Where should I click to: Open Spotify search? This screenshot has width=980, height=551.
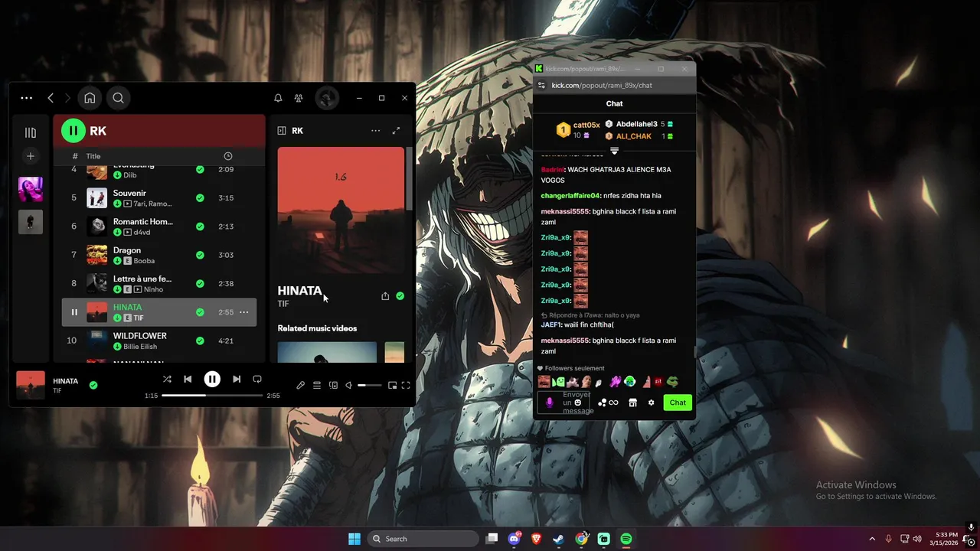[118, 98]
